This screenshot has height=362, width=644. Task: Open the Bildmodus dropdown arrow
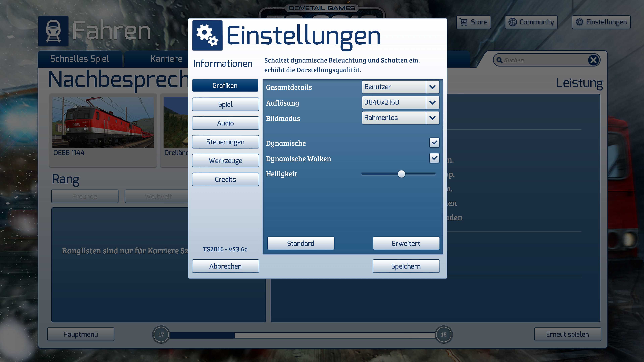[433, 118]
